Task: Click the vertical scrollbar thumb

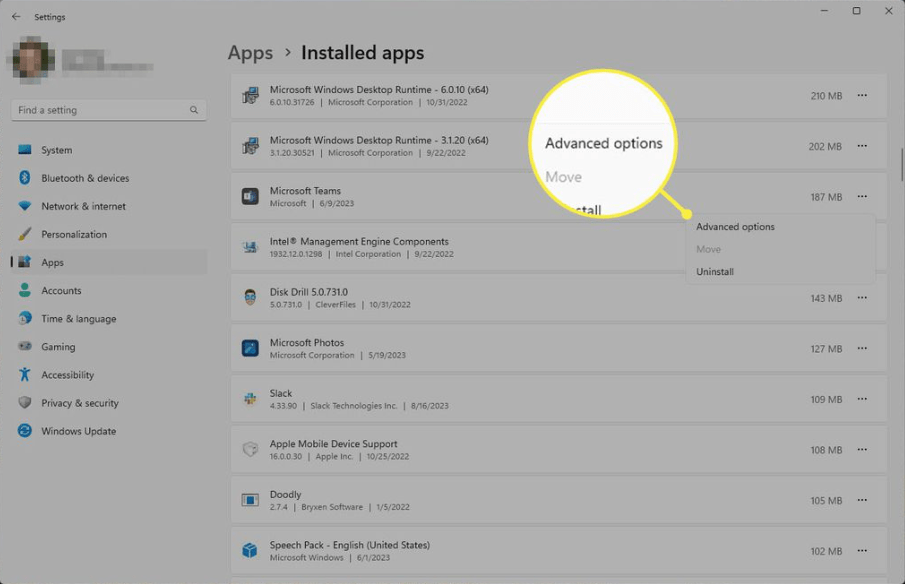Action: (x=902, y=165)
